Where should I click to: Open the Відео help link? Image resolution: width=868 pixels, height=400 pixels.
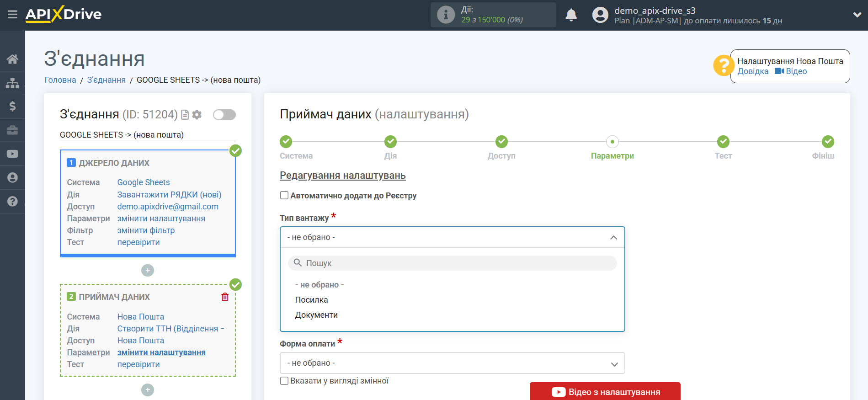[796, 71]
